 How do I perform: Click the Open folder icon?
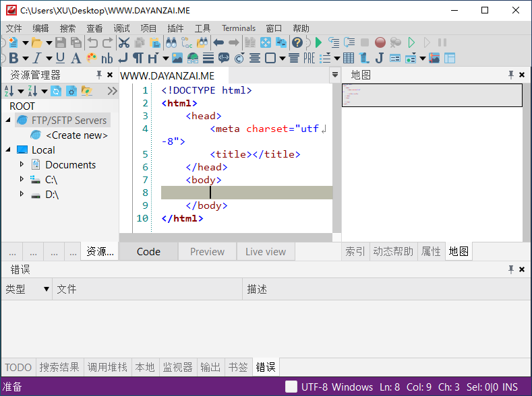tap(36, 42)
